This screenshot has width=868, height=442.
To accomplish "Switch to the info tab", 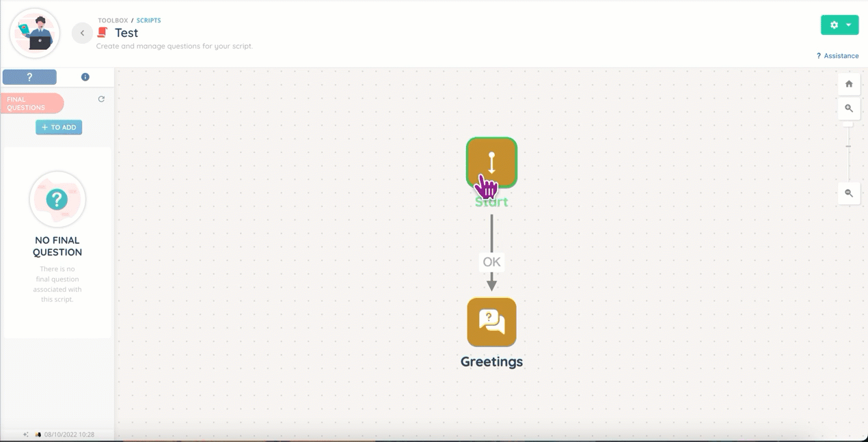I will pos(85,77).
